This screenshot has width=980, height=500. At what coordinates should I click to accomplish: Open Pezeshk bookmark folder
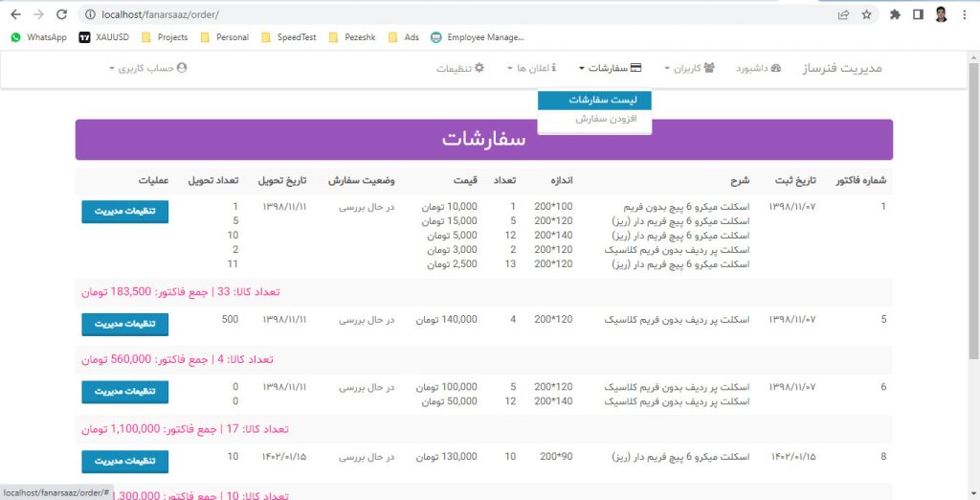(x=352, y=37)
